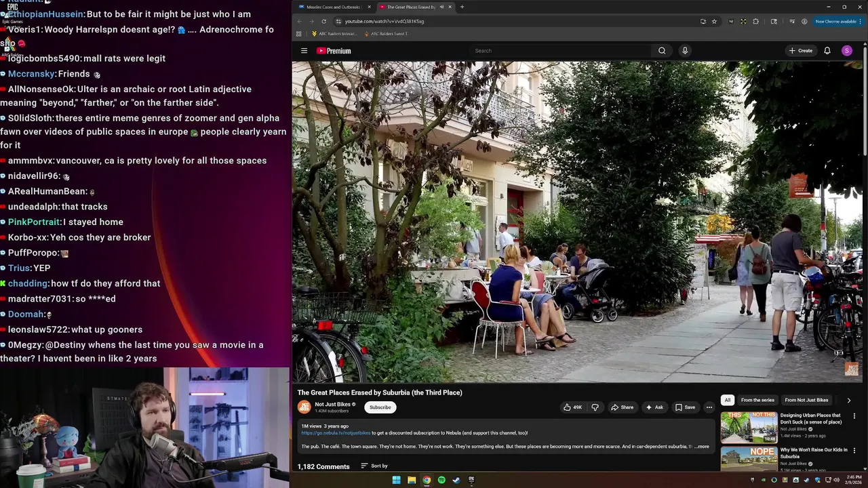Open the ARC Raiders Interac... bookmark

[x=334, y=33]
